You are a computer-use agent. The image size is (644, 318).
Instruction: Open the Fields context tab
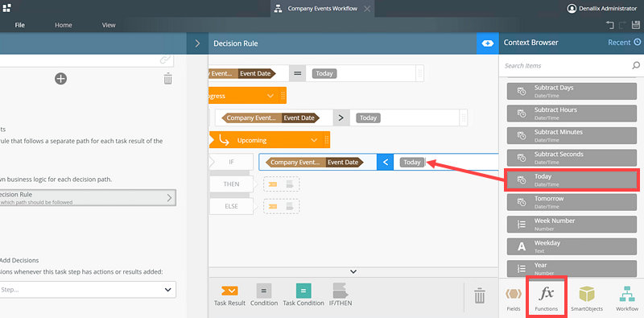[x=514, y=299]
